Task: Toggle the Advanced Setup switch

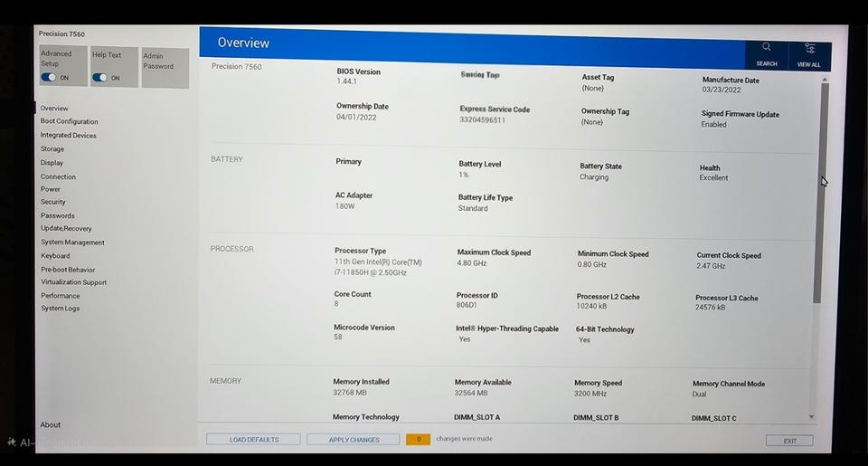Action: coord(49,77)
